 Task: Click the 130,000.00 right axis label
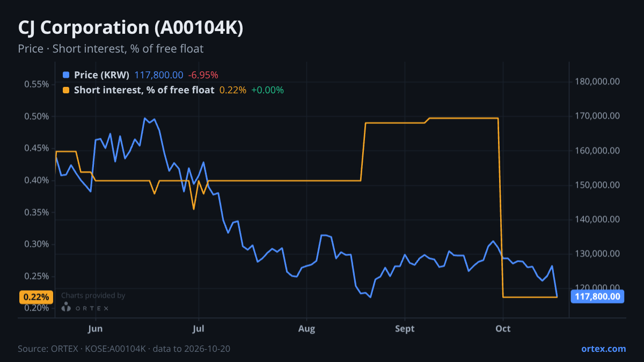click(597, 254)
